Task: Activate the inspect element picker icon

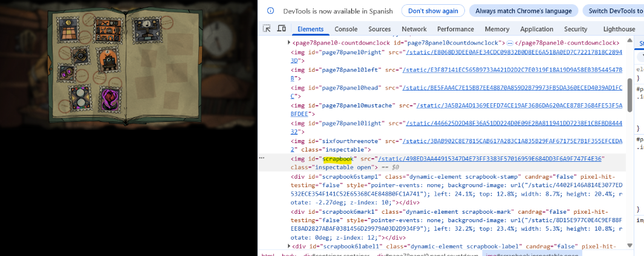Action: (x=267, y=29)
